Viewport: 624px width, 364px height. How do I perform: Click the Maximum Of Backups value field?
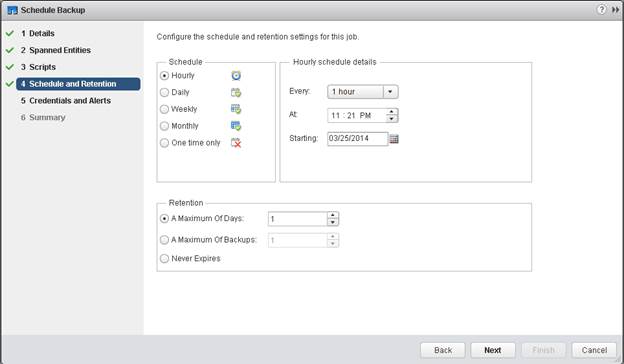point(298,240)
